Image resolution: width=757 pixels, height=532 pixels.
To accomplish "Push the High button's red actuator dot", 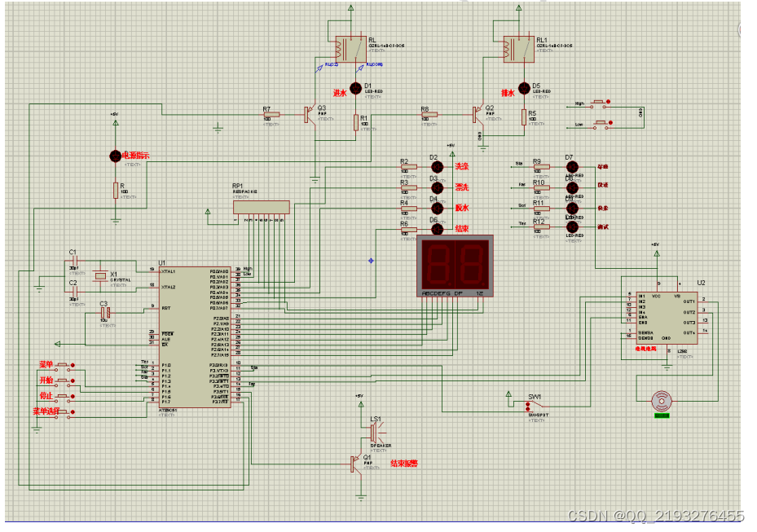I will click(609, 102).
